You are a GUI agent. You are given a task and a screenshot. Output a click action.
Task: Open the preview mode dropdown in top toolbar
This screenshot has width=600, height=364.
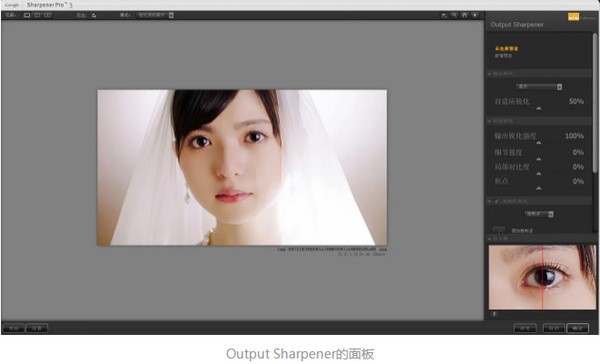pyautogui.click(x=155, y=15)
